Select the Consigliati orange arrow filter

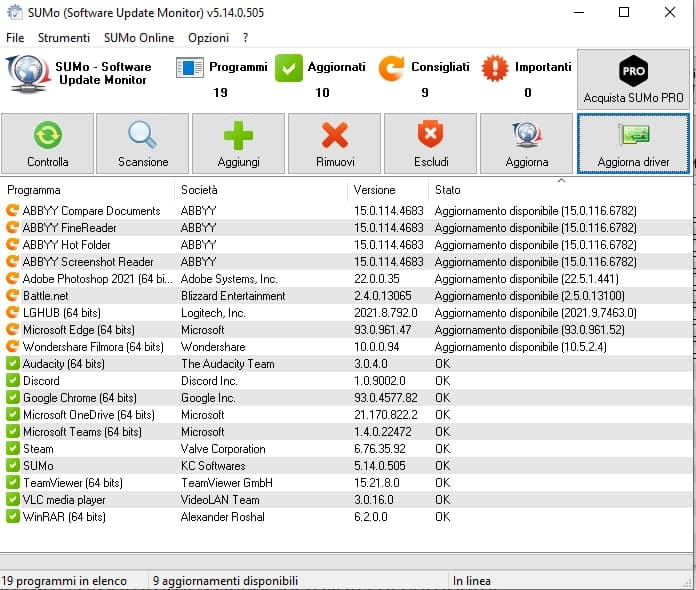(392, 68)
